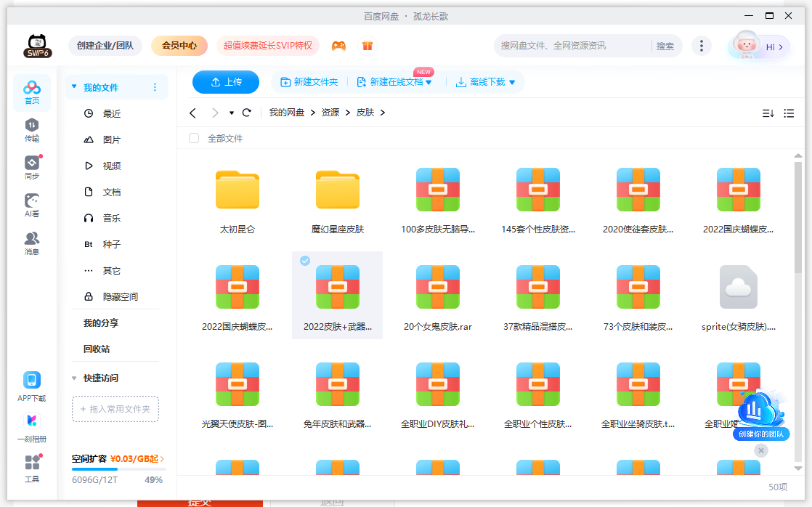Collapse the 快捷访问 section
This screenshot has width=812, height=507.
tap(74, 378)
